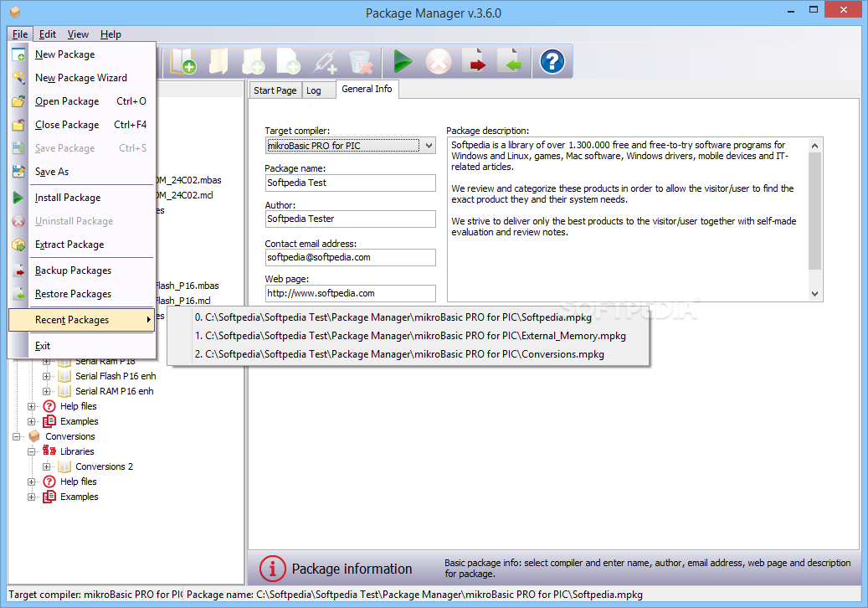The image size is (868, 608).
Task: Collapse the Conversions package node
Action: (x=17, y=436)
